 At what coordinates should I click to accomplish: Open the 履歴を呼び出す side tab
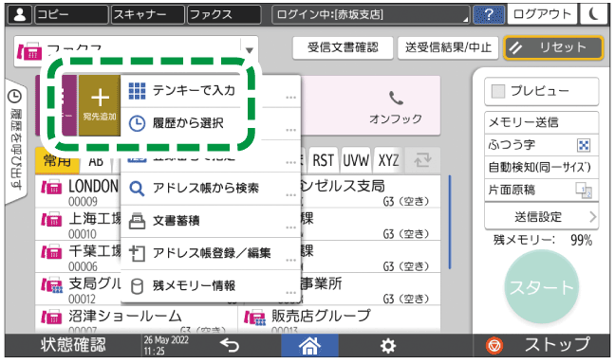[x=16, y=141]
